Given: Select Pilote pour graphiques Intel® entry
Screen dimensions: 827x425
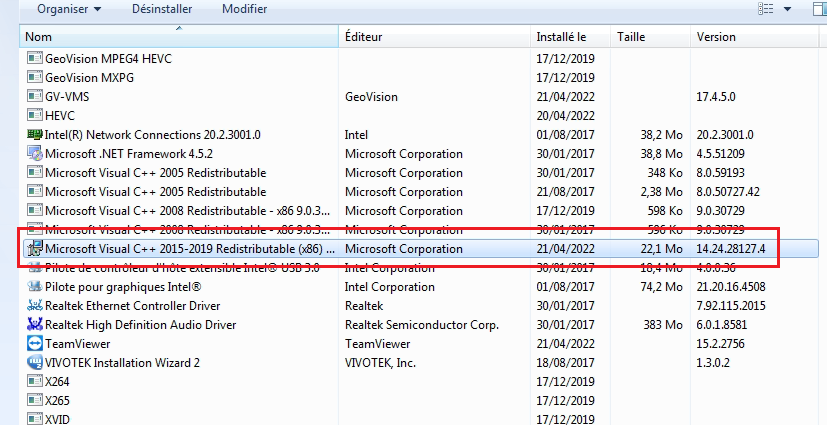Looking at the screenshot, I should coord(123,287).
